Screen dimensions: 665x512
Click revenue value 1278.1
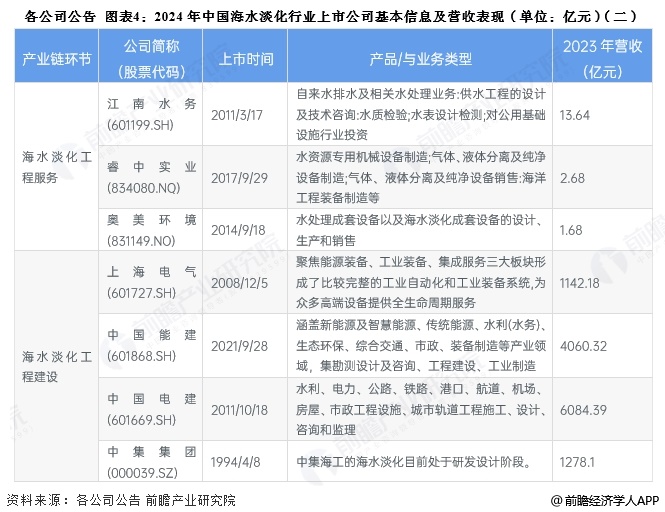[577, 462]
